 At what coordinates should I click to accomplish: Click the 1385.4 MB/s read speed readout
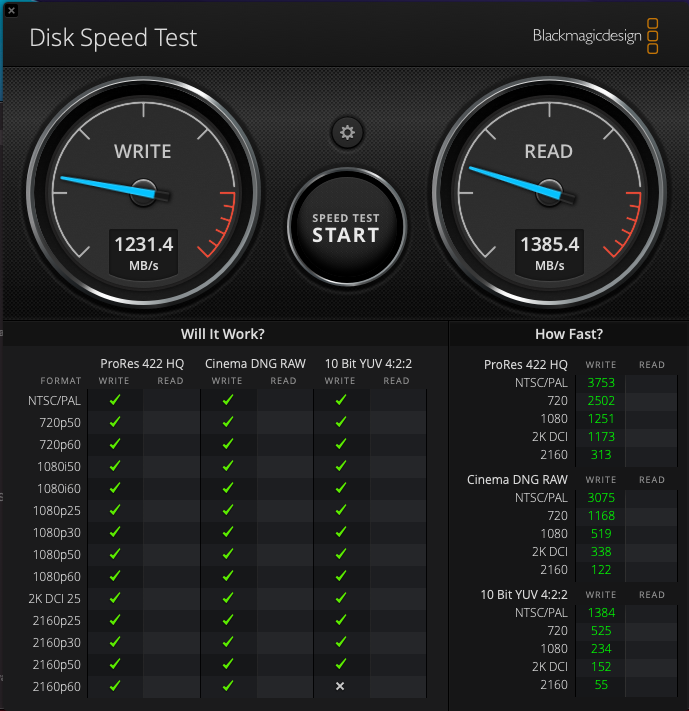coord(549,253)
